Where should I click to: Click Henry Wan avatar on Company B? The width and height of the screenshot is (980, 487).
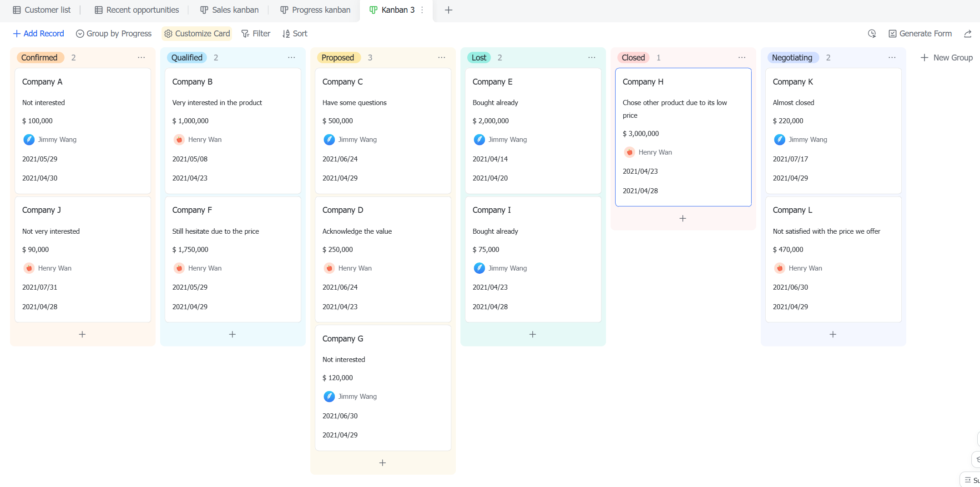click(x=179, y=140)
